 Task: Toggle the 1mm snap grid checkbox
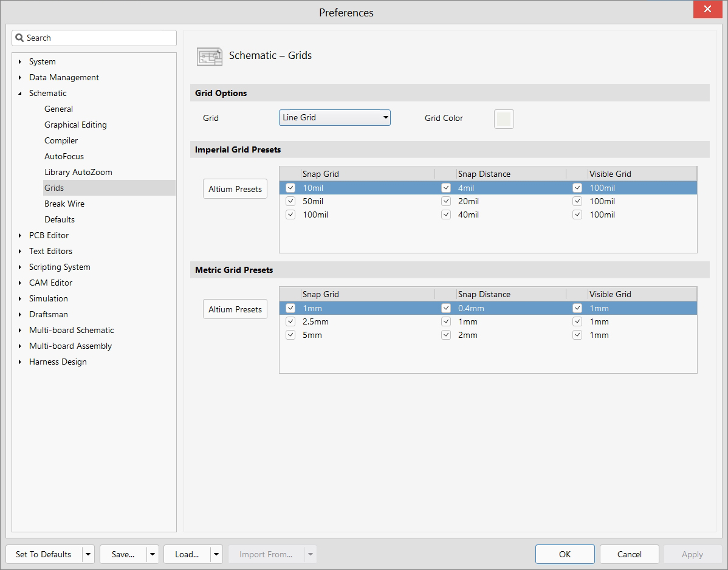[x=290, y=308]
